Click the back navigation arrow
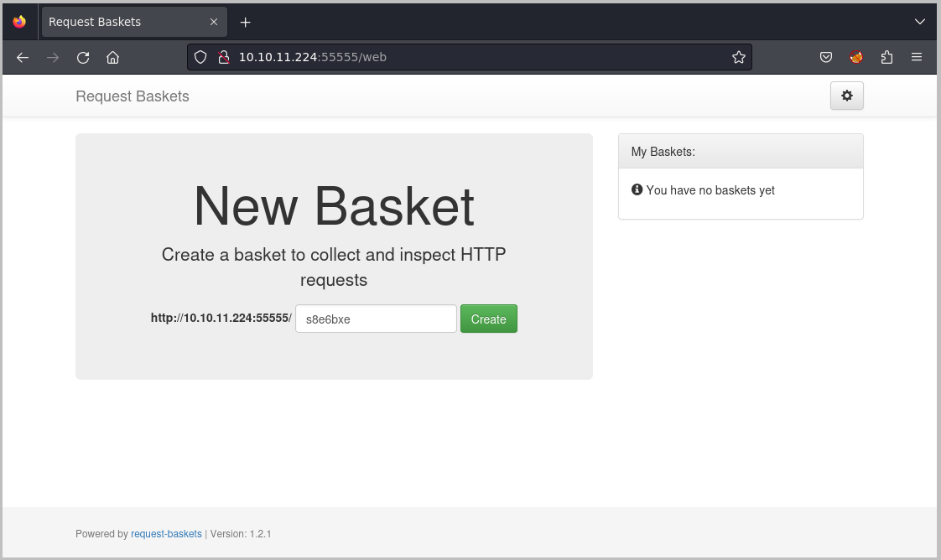The image size is (941, 560). (22, 57)
